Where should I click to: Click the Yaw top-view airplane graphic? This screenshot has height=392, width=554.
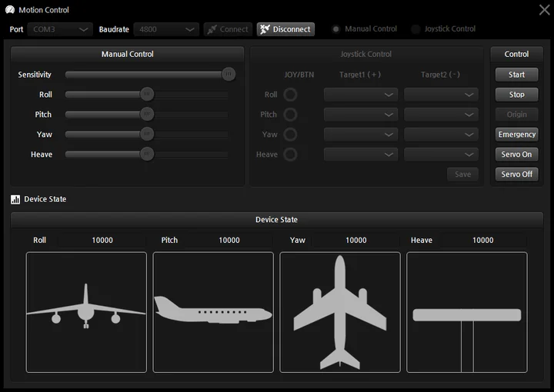point(340,312)
